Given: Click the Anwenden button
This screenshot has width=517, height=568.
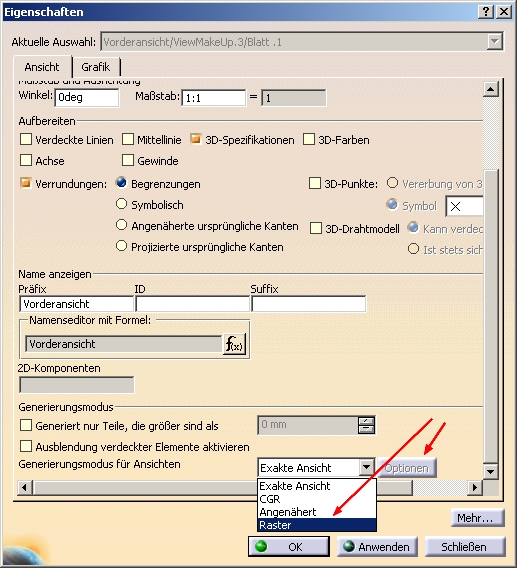Looking at the screenshot, I should click(377, 547).
